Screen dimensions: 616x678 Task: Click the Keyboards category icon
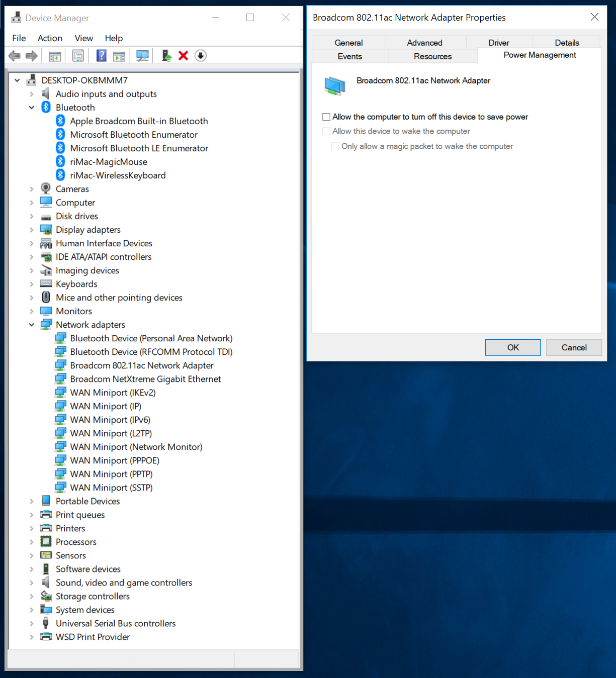pos(46,284)
